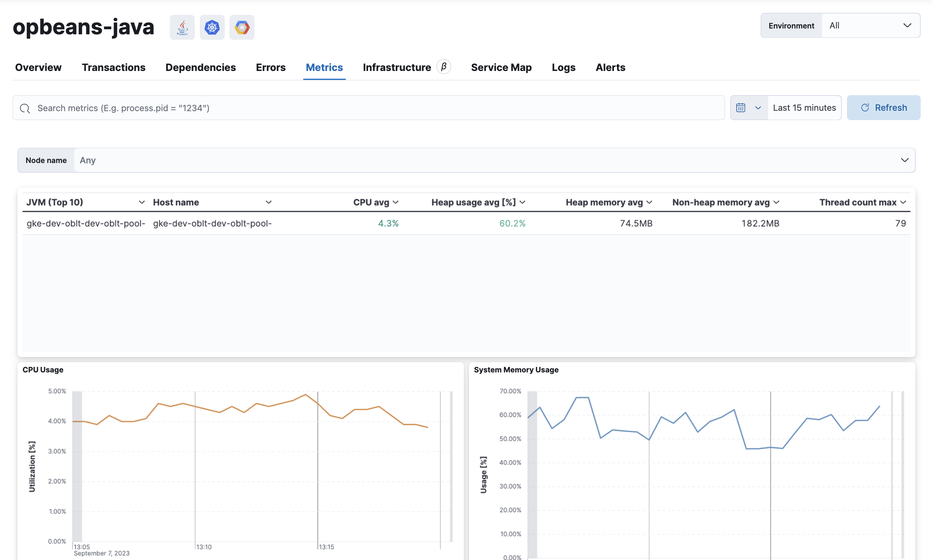
Task: Click the magnifier icon in the metrics search bar
Action: click(25, 108)
